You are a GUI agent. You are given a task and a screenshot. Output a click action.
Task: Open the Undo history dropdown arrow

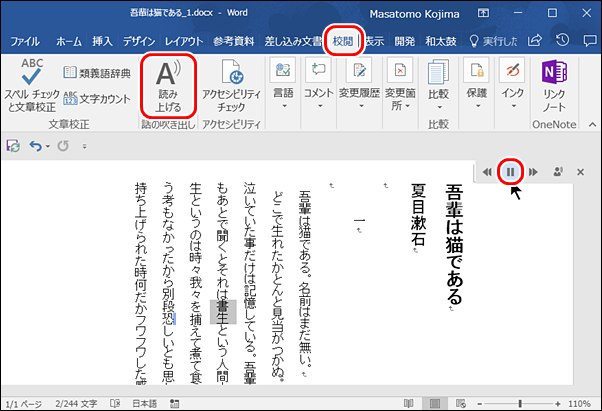click(48, 146)
